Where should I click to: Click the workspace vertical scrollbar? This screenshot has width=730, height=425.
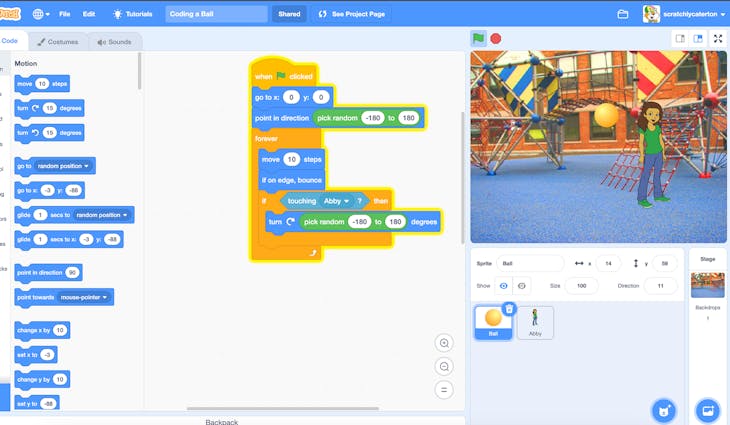click(462, 177)
